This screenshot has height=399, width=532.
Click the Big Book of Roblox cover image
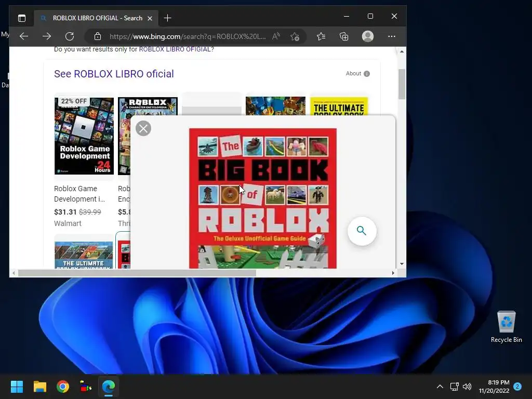pyautogui.click(x=262, y=198)
